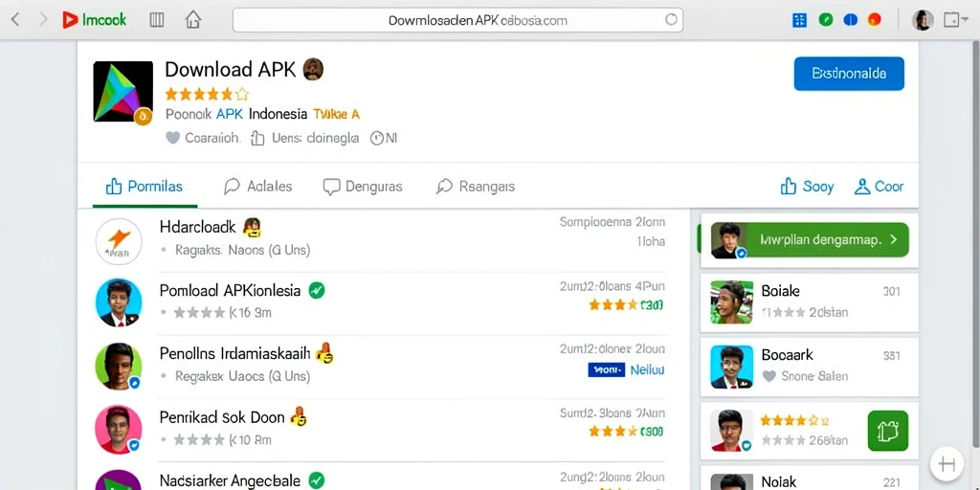980x490 pixels.
Task: Click the blue badge left of Neiluu
Action: [x=606, y=370]
